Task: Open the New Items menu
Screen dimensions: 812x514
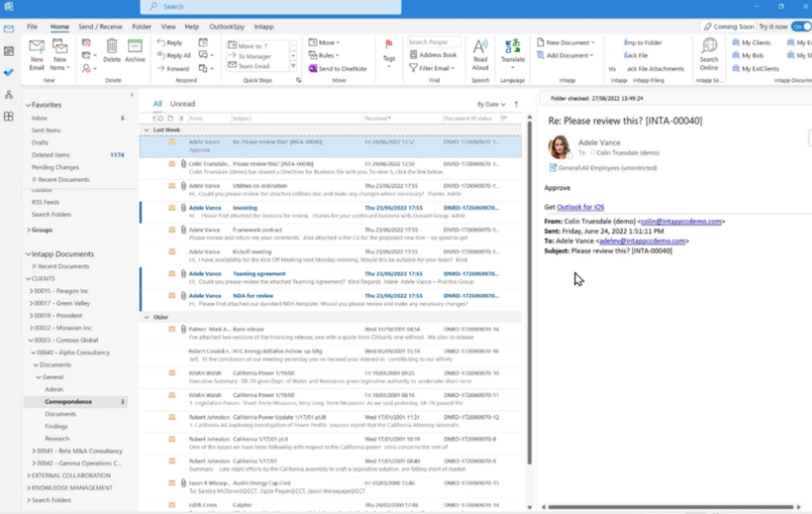Action: [x=59, y=55]
